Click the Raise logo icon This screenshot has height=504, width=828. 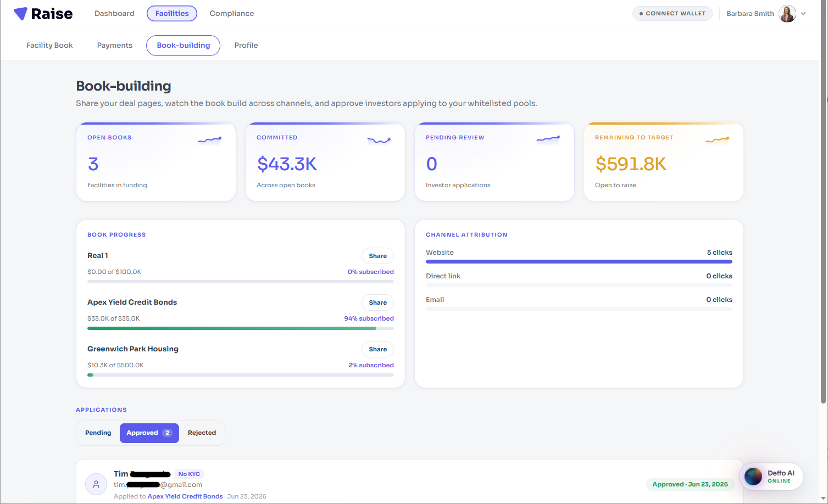pyautogui.click(x=20, y=14)
